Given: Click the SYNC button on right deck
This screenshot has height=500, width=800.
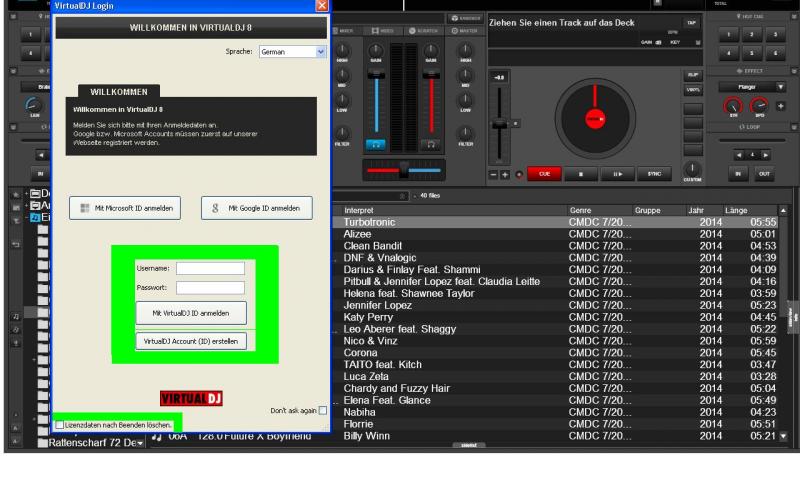Looking at the screenshot, I should pos(655,174).
